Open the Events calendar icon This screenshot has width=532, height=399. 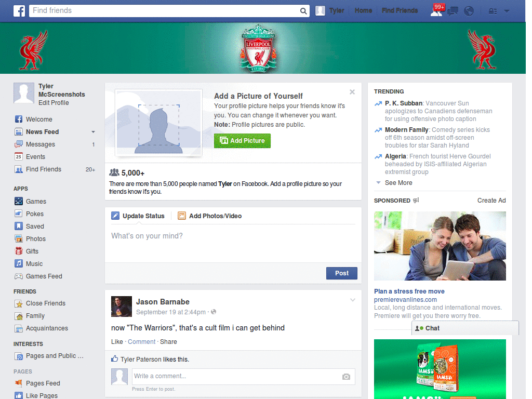[19, 157]
